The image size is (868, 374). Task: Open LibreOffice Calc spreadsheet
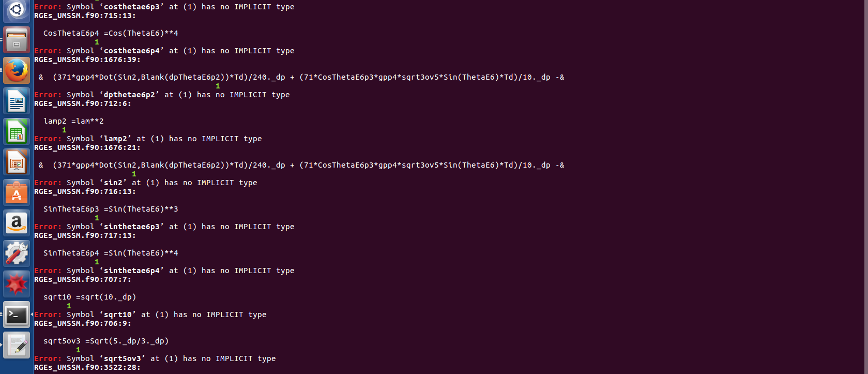pyautogui.click(x=16, y=131)
